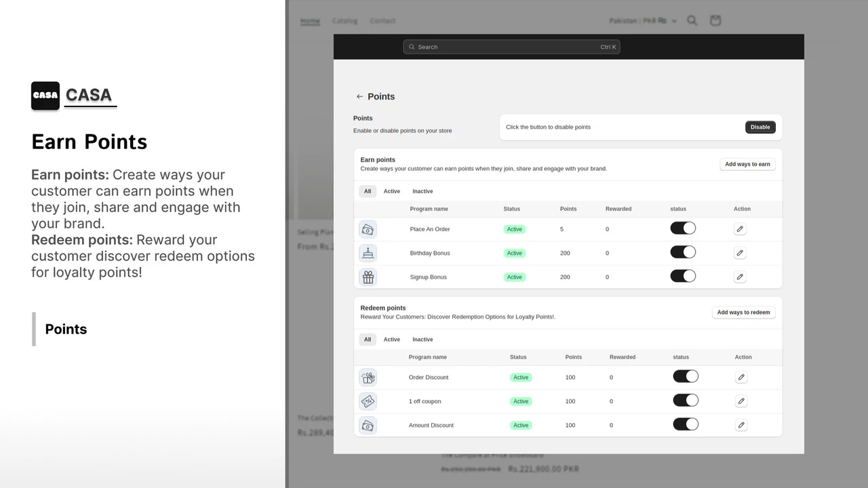Select the Inactive tab under Earn points
Viewport: 868px width, 488px height.
pyautogui.click(x=422, y=191)
